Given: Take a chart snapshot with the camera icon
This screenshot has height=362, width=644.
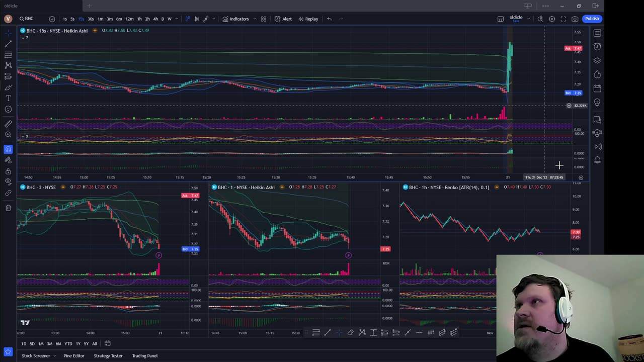Looking at the screenshot, I should [575, 19].
